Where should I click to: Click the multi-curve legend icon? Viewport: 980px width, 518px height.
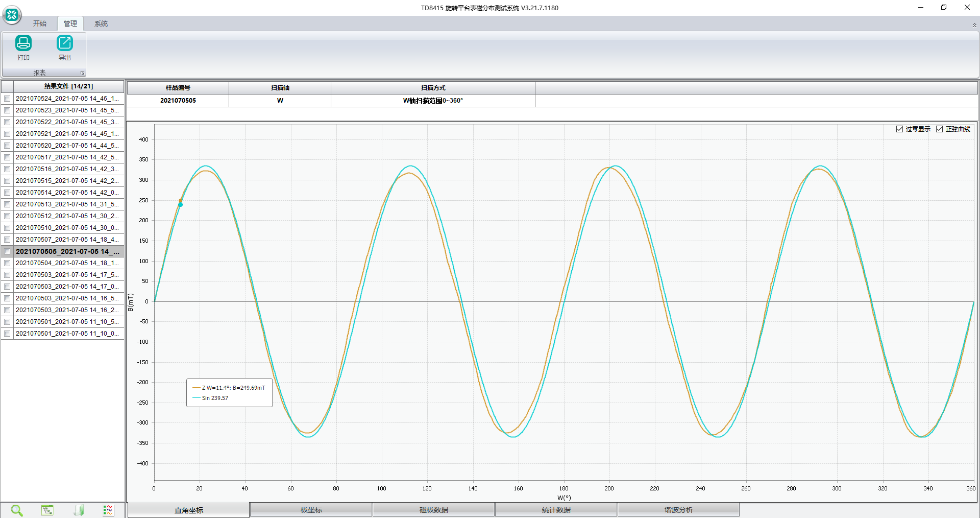[108, 510]
